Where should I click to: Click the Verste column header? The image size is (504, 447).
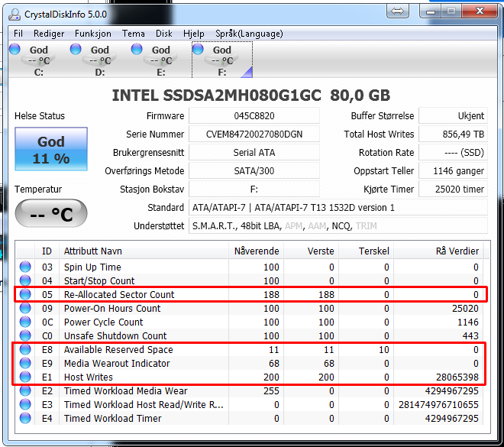tap(311, 251)
